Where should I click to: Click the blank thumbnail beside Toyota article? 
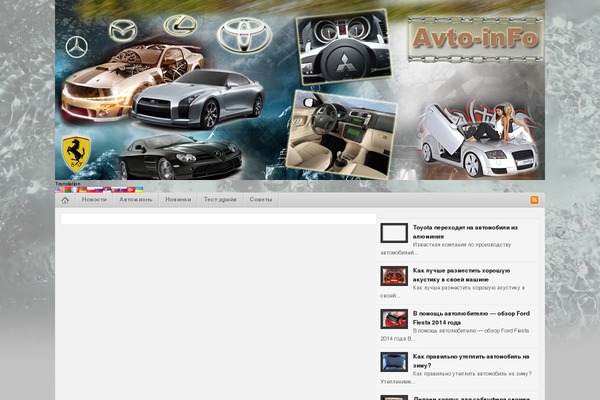pos(394,233)
